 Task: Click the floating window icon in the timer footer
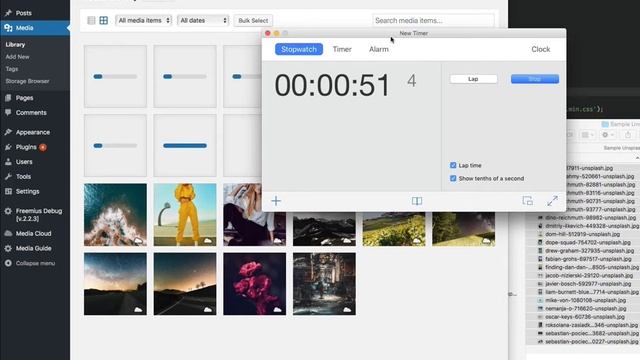(x=528, y=201)
